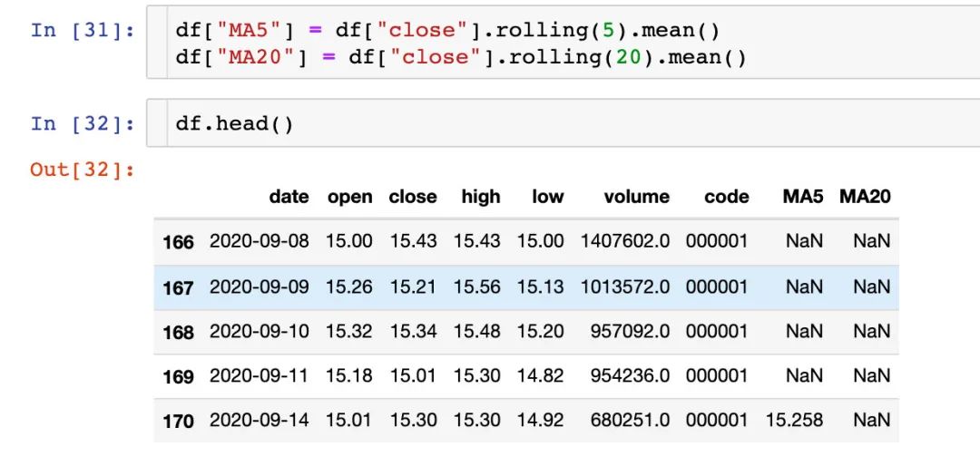The height and width of the screenshot is (466, 980).
Task: Click close value 15.21 in row 167
Action: 413,286
